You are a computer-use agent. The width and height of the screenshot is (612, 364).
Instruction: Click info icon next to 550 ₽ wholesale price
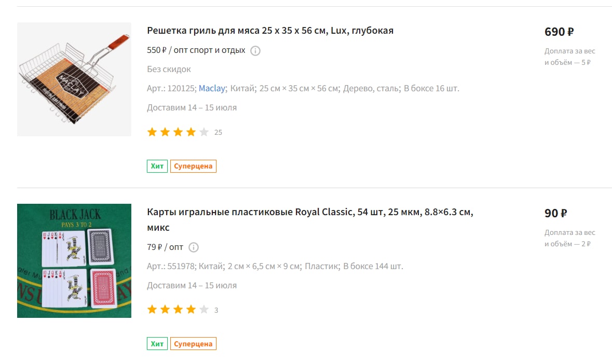255,51
